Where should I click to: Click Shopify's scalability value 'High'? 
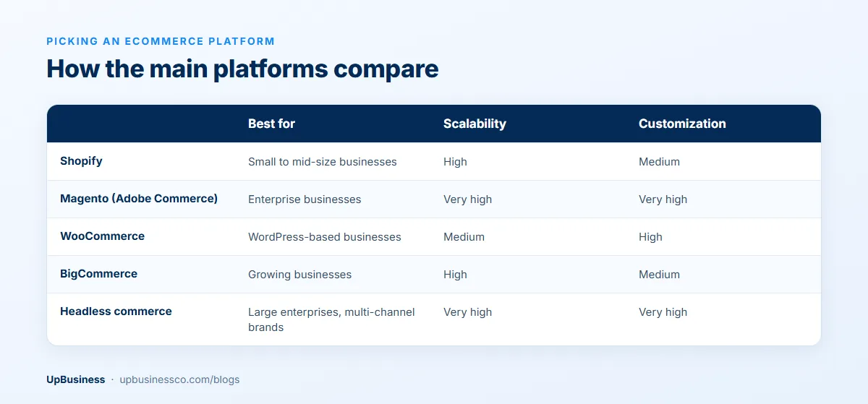point(455,162)
